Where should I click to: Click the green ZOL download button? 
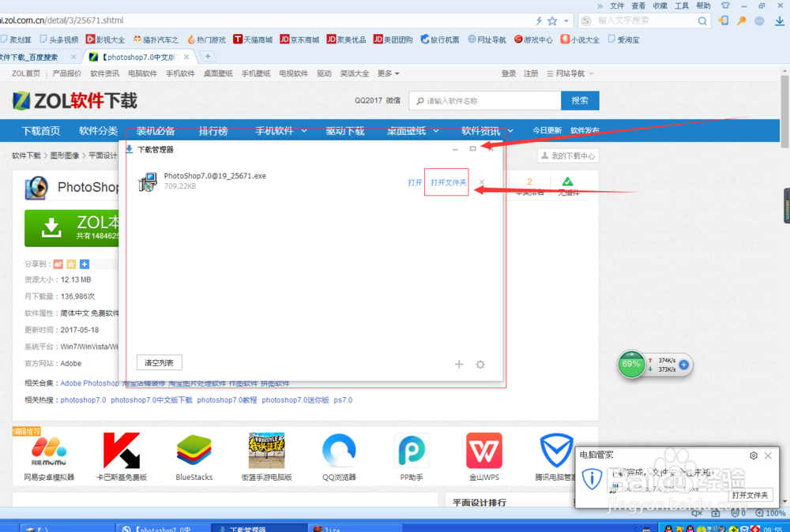pos(72,228)
